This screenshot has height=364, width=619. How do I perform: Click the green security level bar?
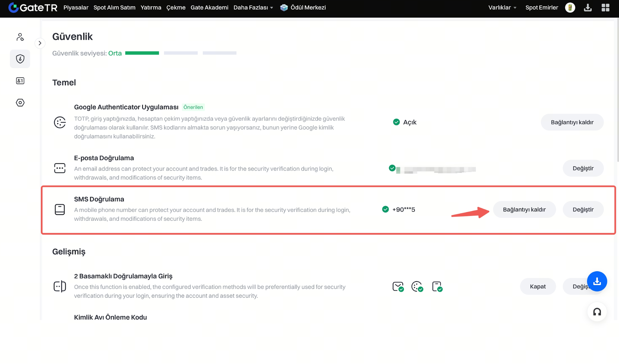(x=142, y=53)
